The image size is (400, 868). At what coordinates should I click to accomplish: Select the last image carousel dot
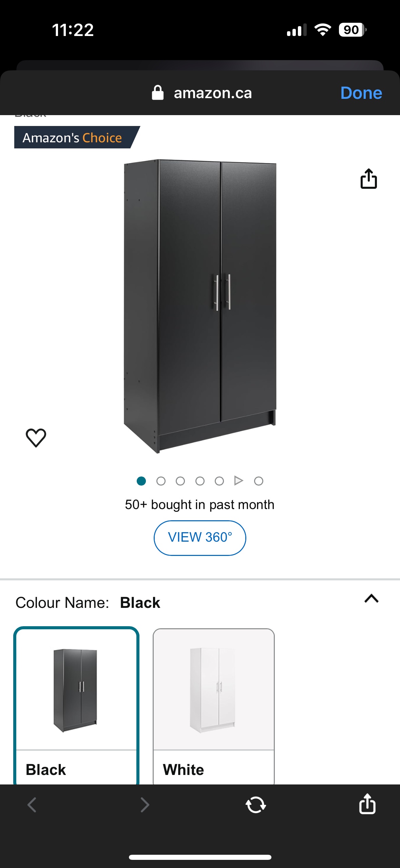click(259, 481)
